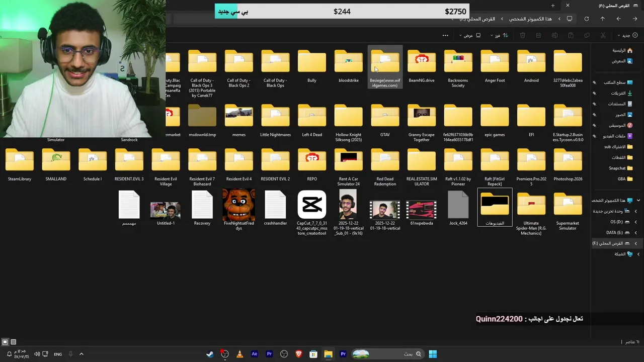Switch to large thumbnails view using status bar toggle

(x=5, y=342)
